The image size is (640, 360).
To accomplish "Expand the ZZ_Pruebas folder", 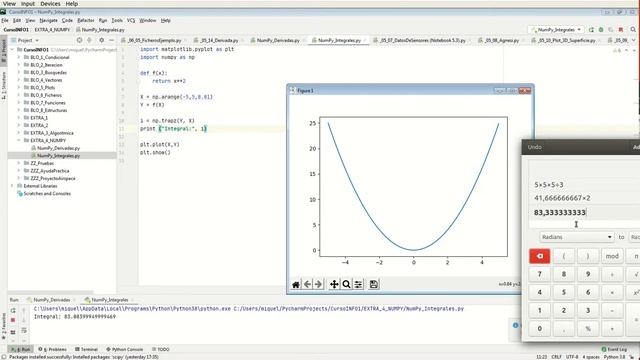I will coord(19,163).
